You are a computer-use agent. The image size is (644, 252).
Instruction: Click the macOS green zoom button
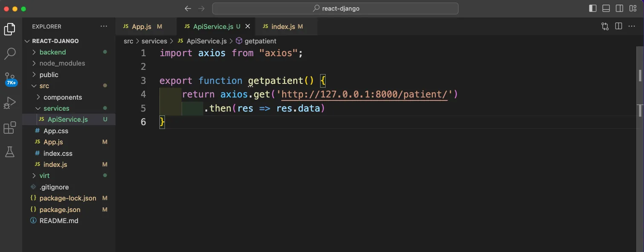pos(23,9)
